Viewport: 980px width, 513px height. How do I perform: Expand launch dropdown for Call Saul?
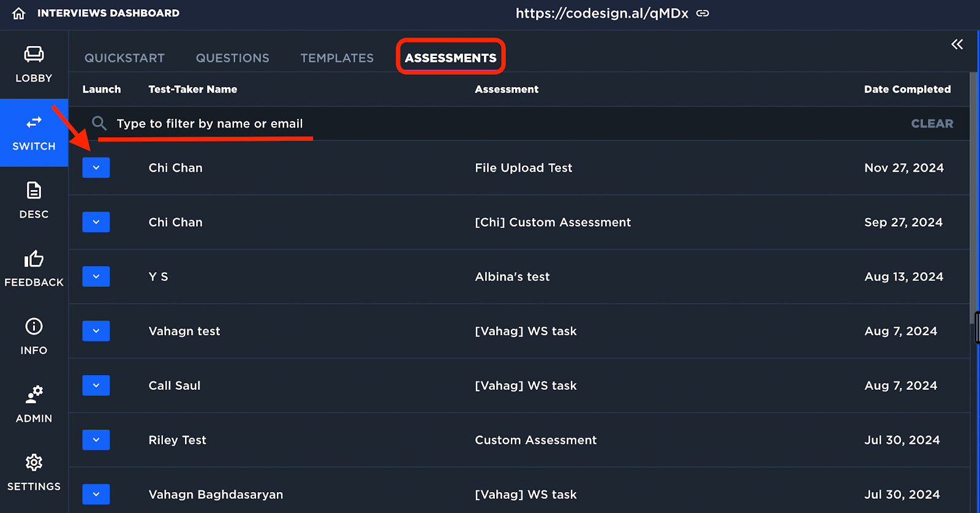click(x=96, y=386)
